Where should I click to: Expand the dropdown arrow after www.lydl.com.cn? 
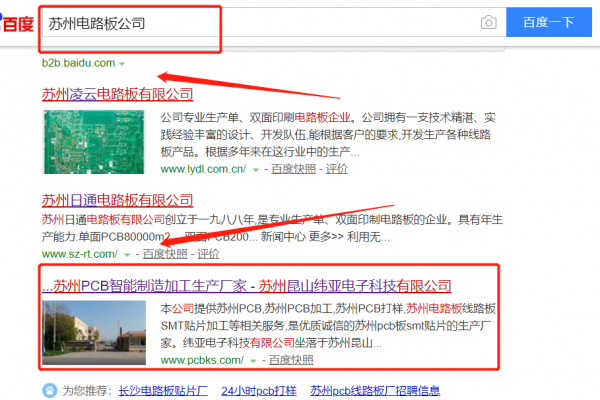tap(255, 170)
